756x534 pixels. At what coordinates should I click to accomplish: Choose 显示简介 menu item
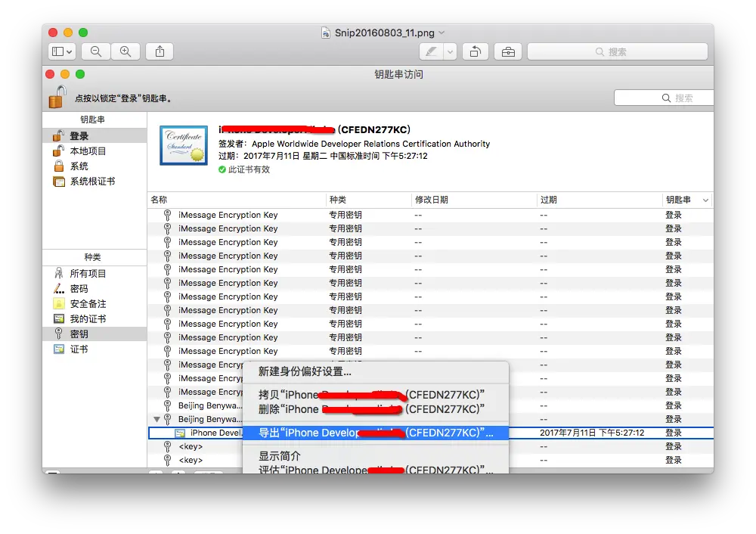[376, 456]
